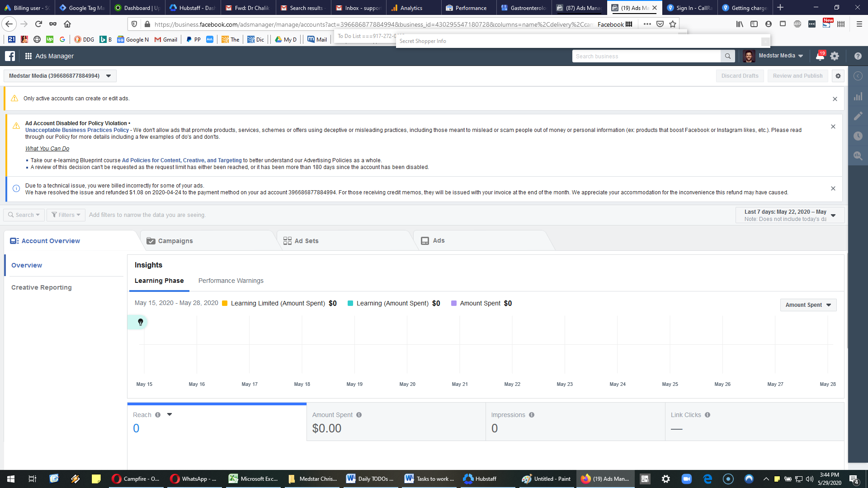
Task: Open the notifications bell icon
Action: coord(820,56)
